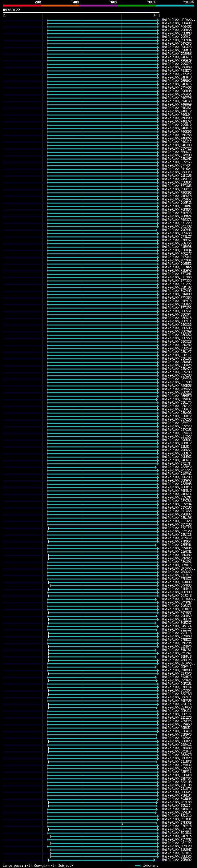
Task: Select the UniRef100_B4VTZ4 label
Action: click(x=177, y=626)
